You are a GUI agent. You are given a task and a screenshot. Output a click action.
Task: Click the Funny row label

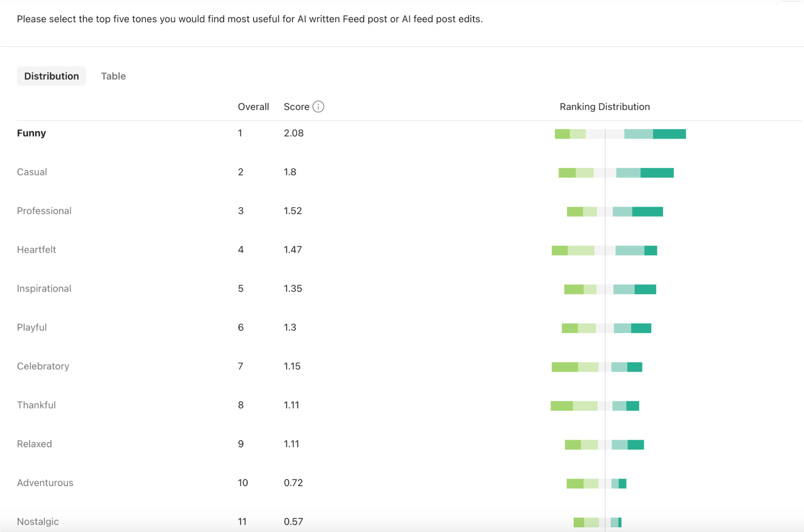(32, 133)
